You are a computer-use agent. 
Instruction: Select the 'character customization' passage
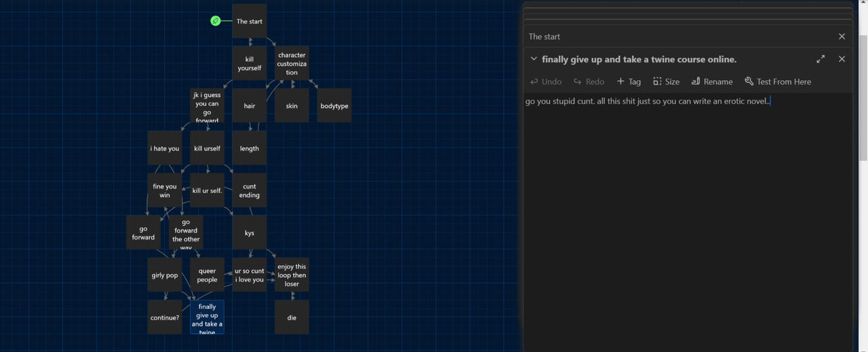click(291, 64)
